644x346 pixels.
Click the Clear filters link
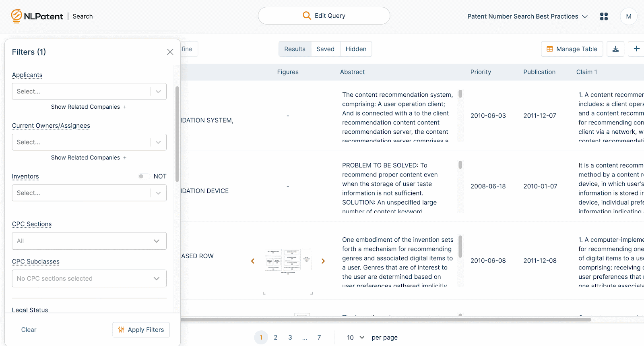point(29,329)
